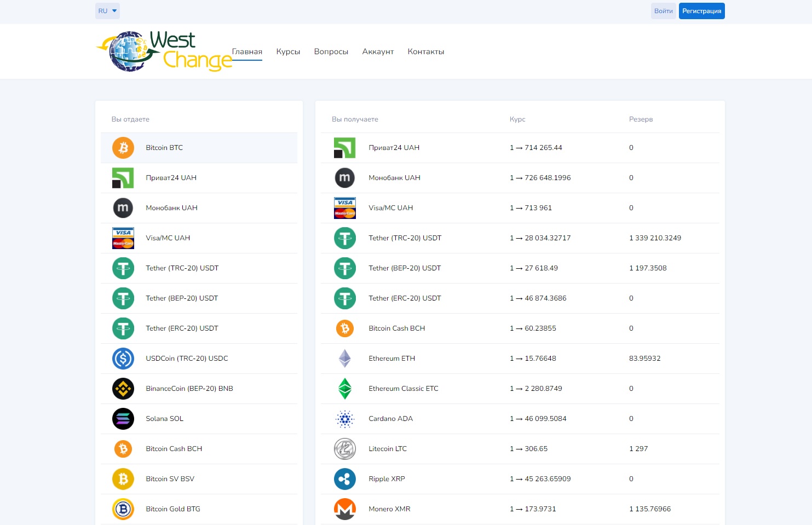The width and height of the screenshot is (812, 525).
Task: Click reserve value 83.95932
Action: (644, 359)
